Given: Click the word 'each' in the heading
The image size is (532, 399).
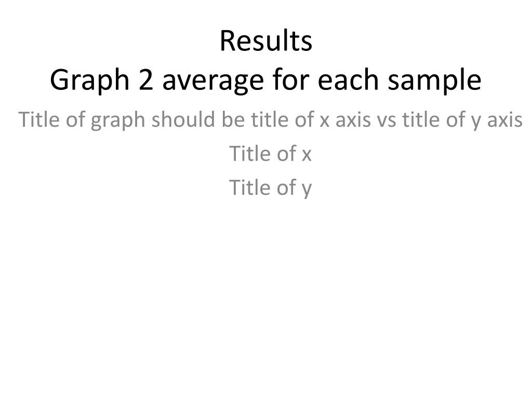Looking at the screenshot, I should (349, 79).
